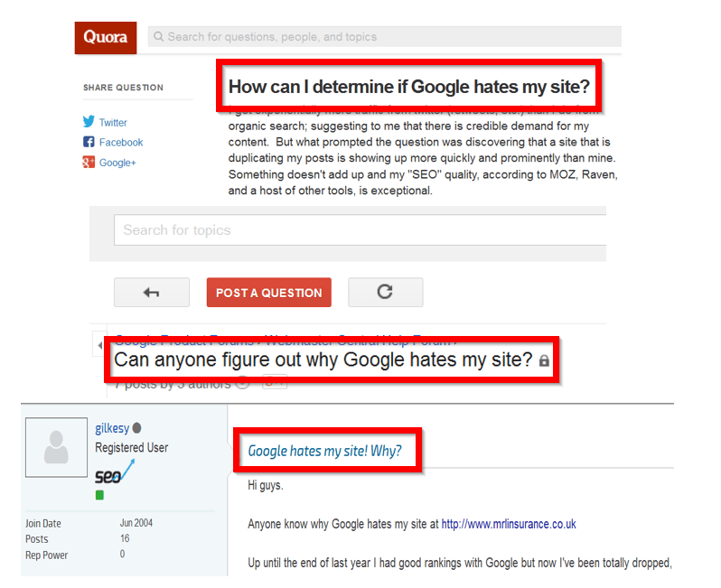This screenshot has height=588, width=721.
Task: Click the grey status dot next to gilkesy
Action: pos(137,428)
